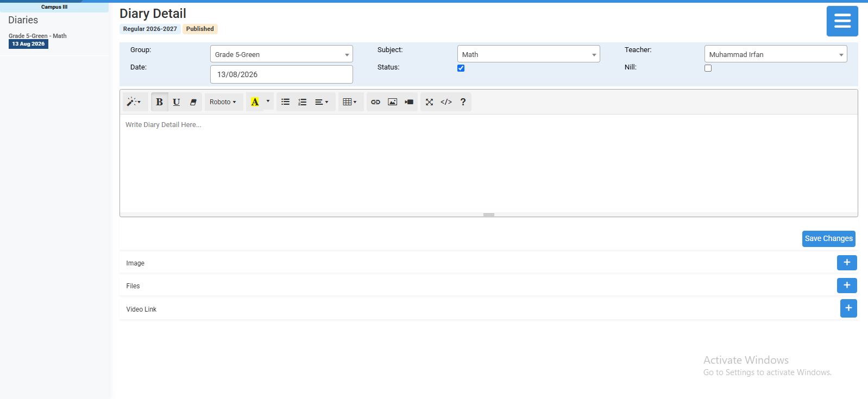The height and width of the screenshot is (399, 868).
Task: Open the paragraph alignment dropdown
Action: pos(322,102)
